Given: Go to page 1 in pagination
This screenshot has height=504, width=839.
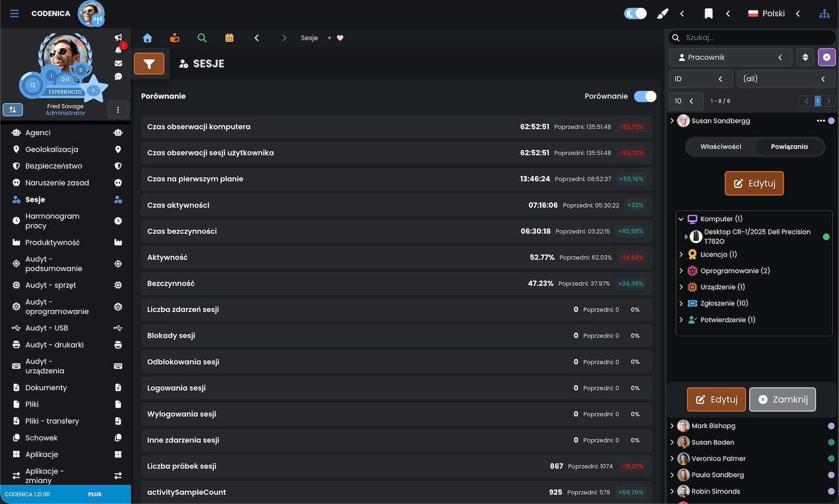Looking at the screenshot, I should tap(818, 101).
